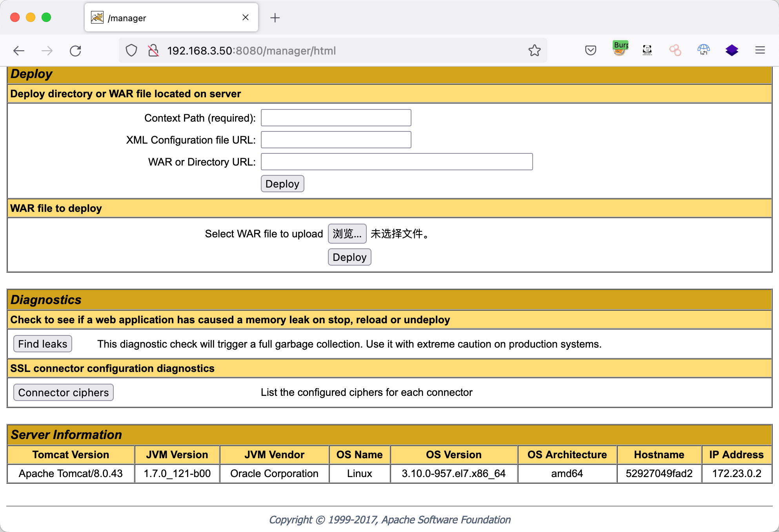Click the shield tracking protection icon

[131, 50]
